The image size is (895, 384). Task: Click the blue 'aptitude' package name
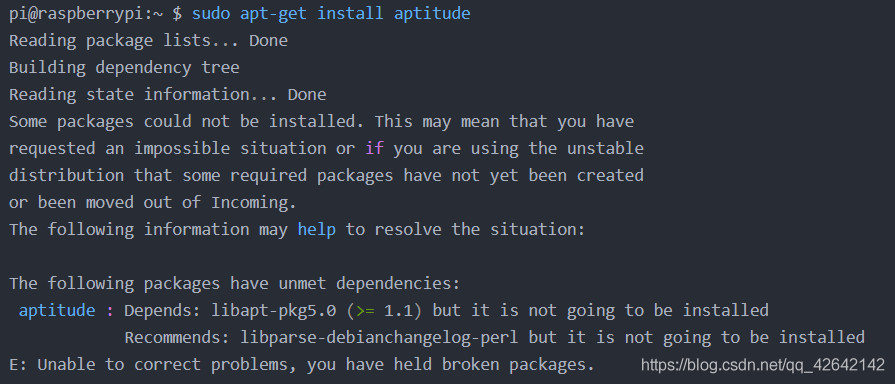[x=57, y=310]
